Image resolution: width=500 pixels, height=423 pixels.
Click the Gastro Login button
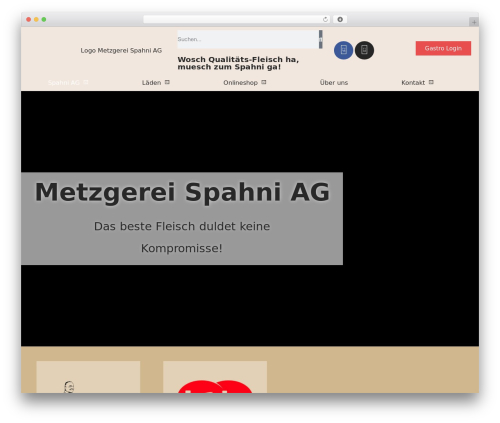pyautogui.click(x=443, y=48)
